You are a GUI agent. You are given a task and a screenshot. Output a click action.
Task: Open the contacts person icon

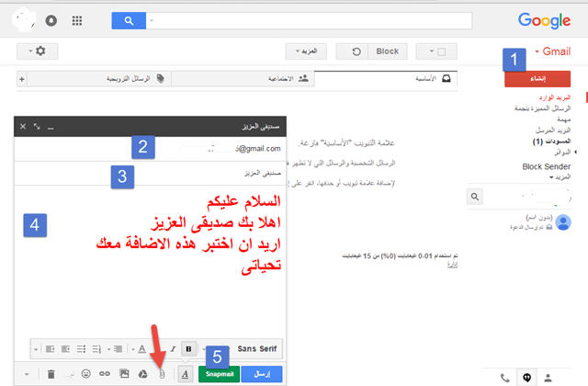coord(548,378)
